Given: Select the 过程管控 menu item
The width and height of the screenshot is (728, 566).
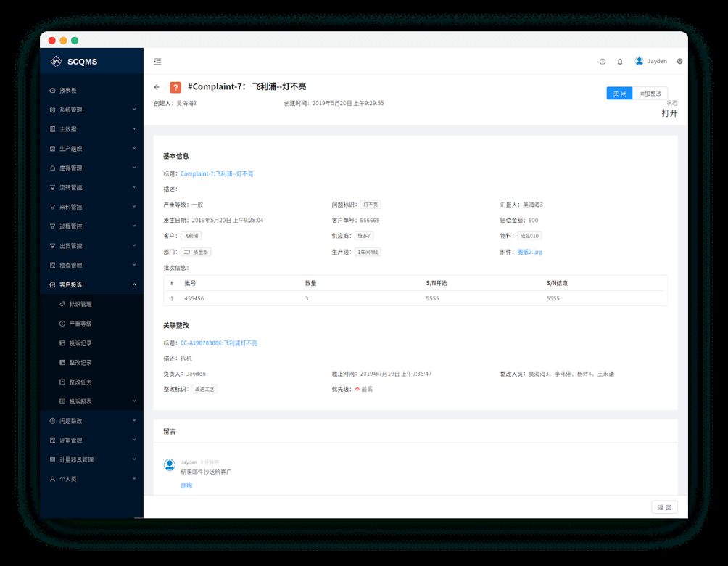Looking at the screenshot, I should 91,227.
